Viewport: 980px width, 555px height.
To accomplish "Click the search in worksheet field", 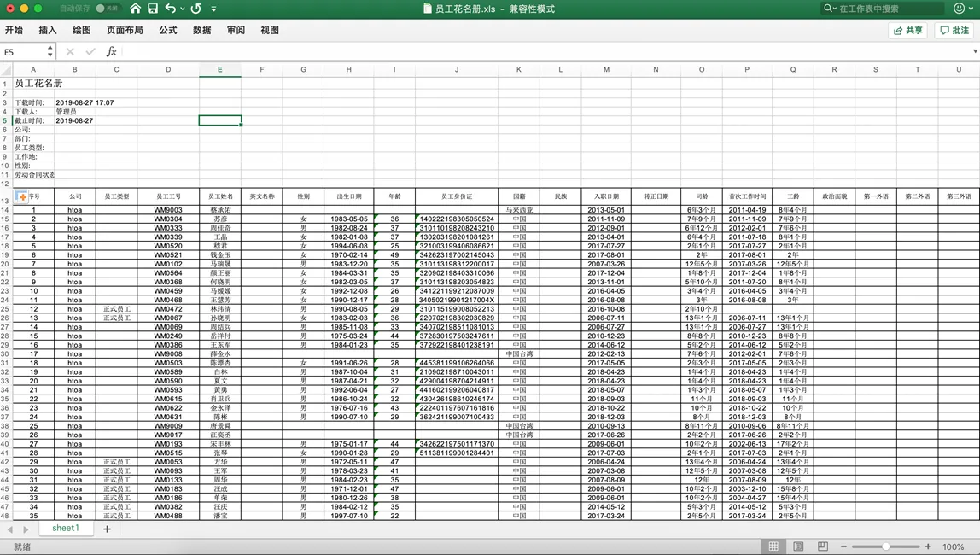I will pyautogui.click(x=888, y=9).
